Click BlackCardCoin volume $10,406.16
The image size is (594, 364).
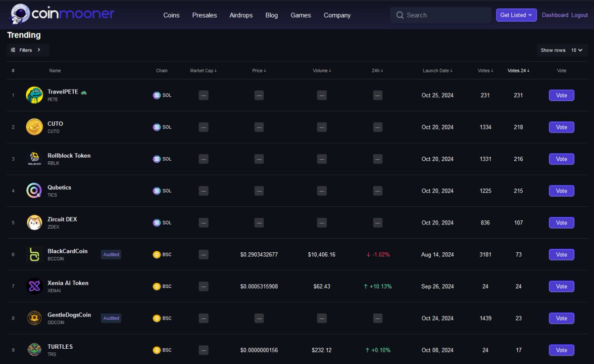322,255
